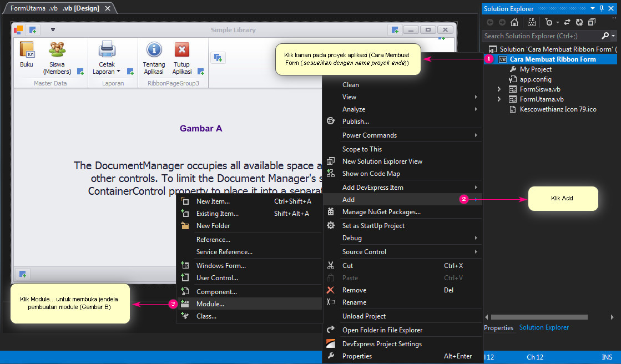
Task: Expand the FormSiswa.vb tree node
Action: (x=499, y=89)
